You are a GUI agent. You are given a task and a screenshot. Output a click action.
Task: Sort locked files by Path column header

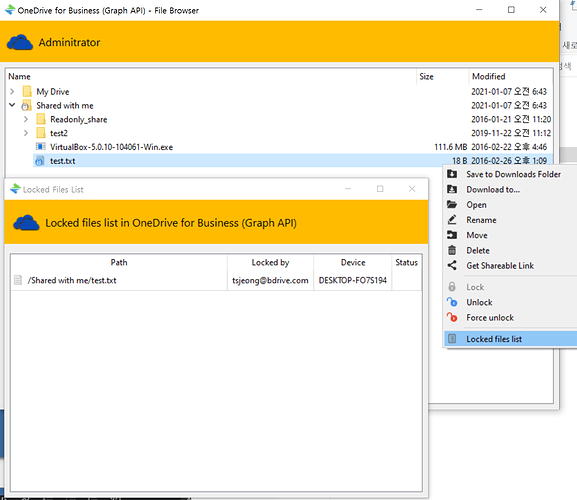(119, 262)
